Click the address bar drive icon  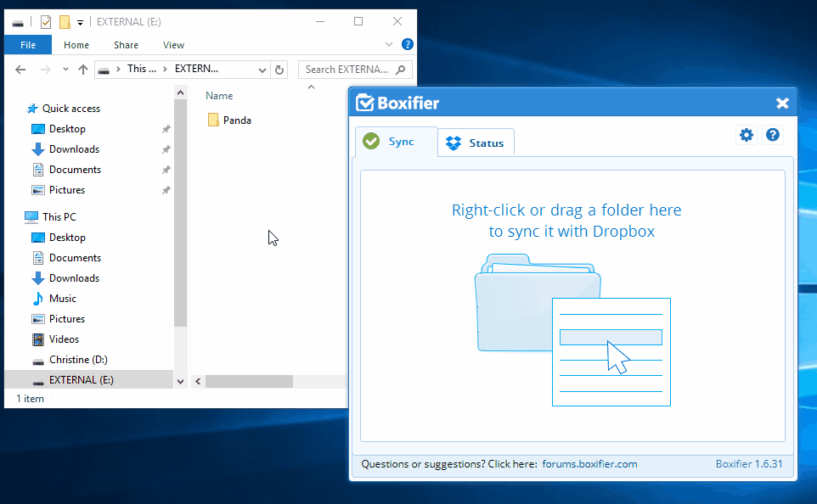point(104,70)
